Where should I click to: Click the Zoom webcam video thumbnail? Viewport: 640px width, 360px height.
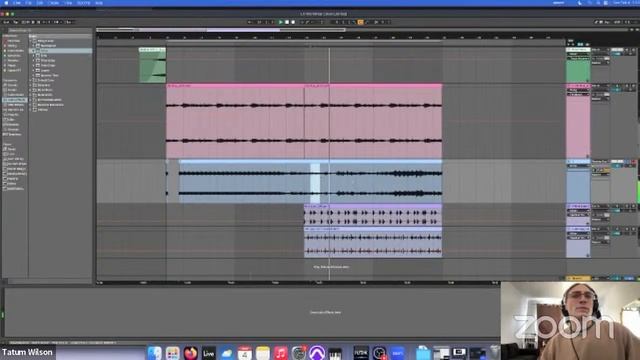tap(570, 321)
